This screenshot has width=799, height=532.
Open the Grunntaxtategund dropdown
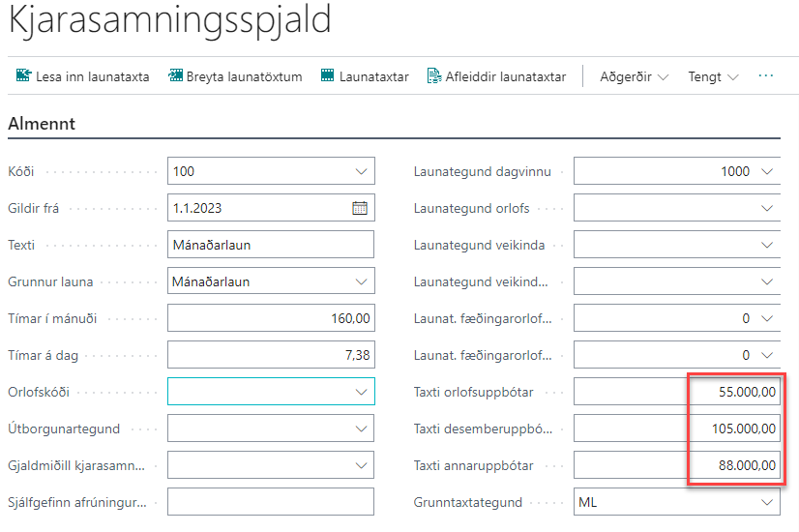coord(767,502)
